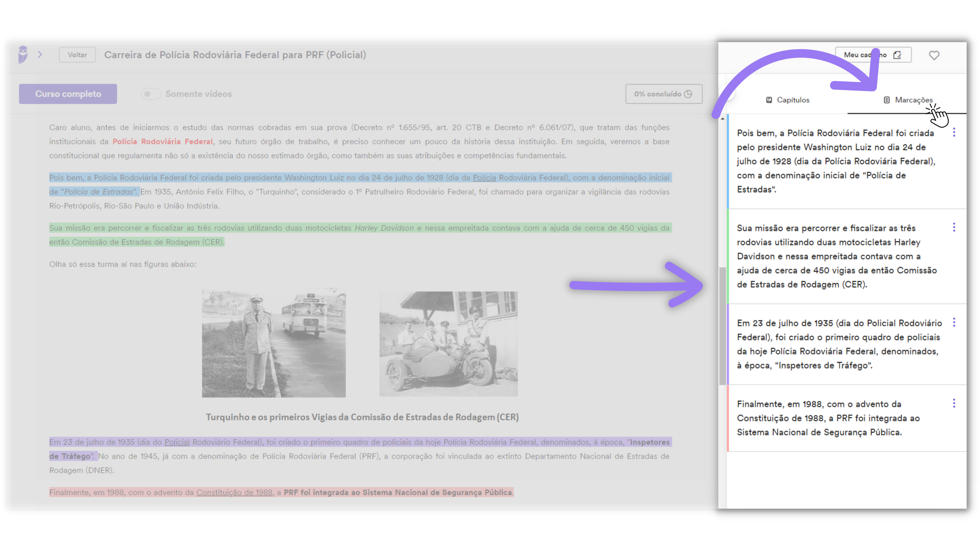Click the owl logo icon
Image resolution: width=980 pixels, height=551 pixels.
[x=23, y=55]
